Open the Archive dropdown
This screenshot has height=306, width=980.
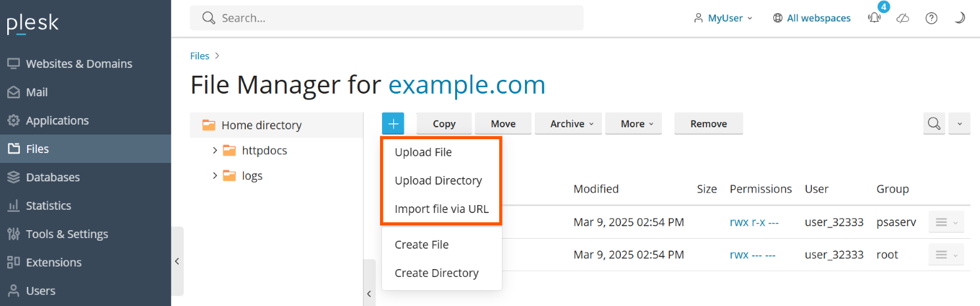pos(568,123)
